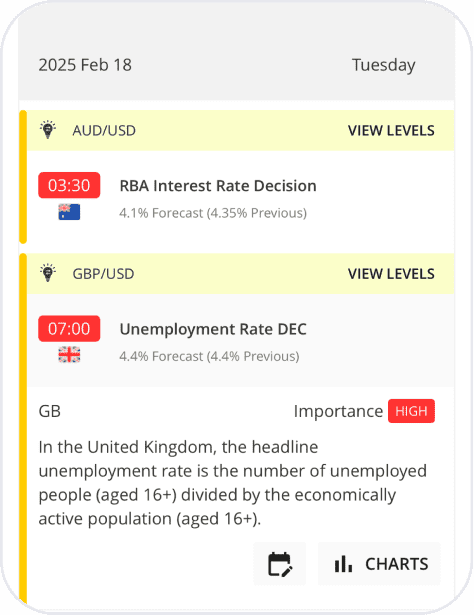Open the CHARTS button
The image size is (474, 615).
coord(379,564)
